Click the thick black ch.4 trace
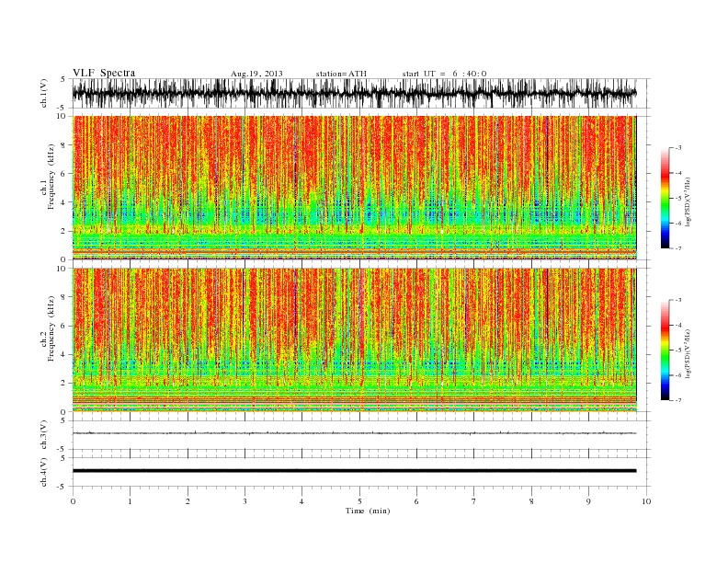Screen dimensions: 728x563 click(x=354, y=471)
